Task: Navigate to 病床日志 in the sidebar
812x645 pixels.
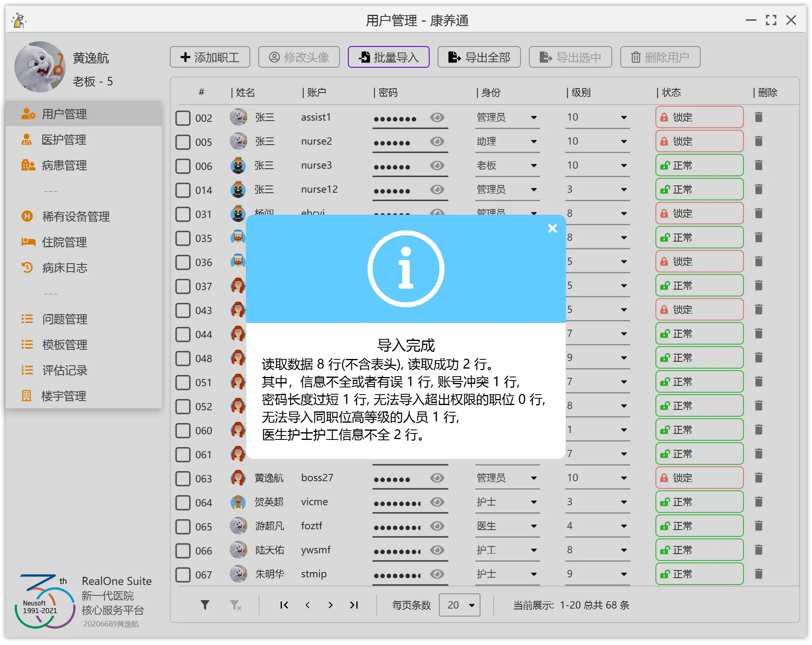Action: point(64,268)
